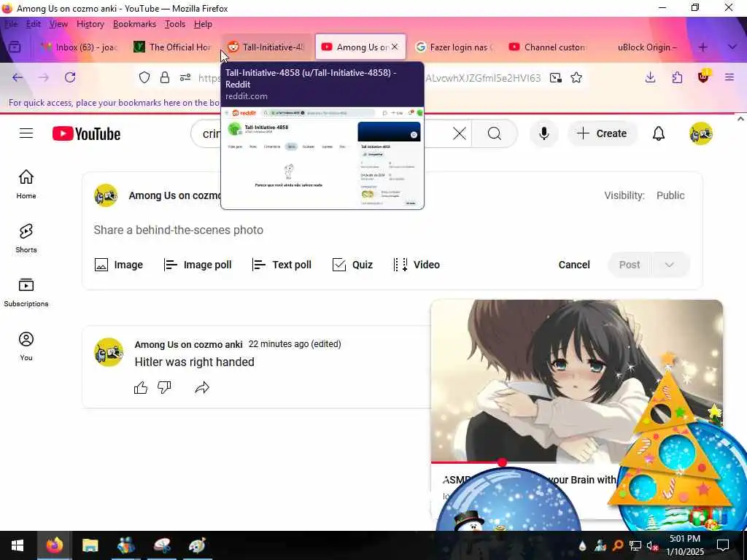This screenshot has height=560, width=747.
Task: Click the page scrollbar up arrow
Action: [x=740, y=118]
